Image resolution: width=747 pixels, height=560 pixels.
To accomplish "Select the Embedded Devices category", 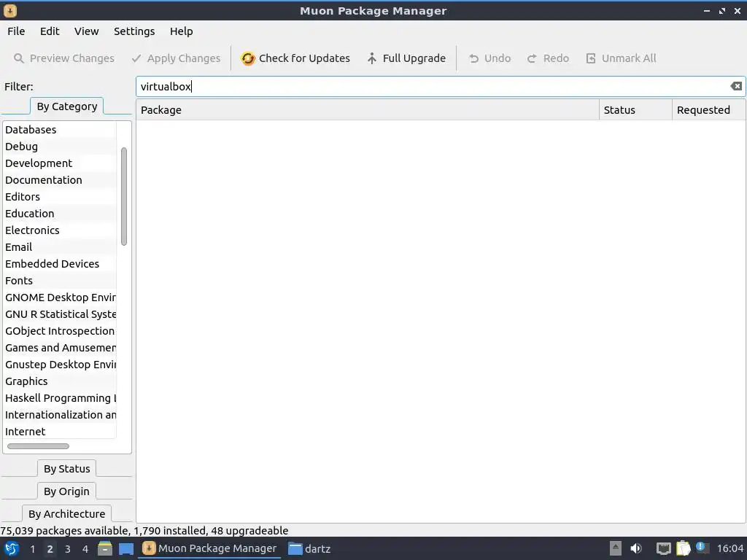I will (60, 264).
